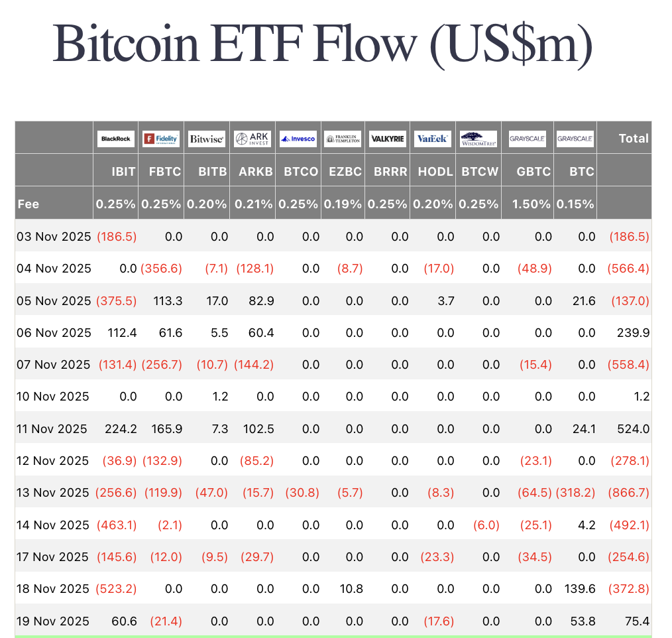Click the VanEck logo
The image size is (672, 638).
433,139
